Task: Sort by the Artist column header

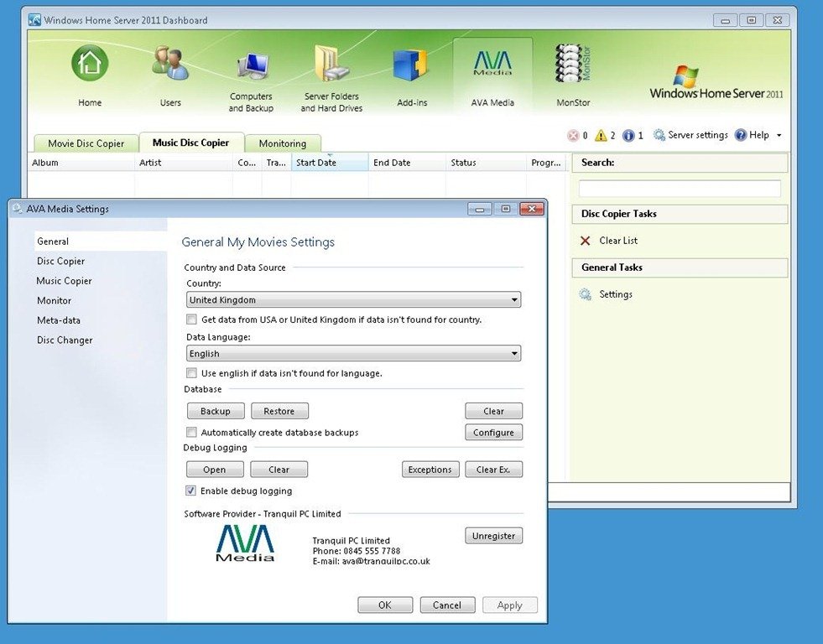Action: pos(184,163)
